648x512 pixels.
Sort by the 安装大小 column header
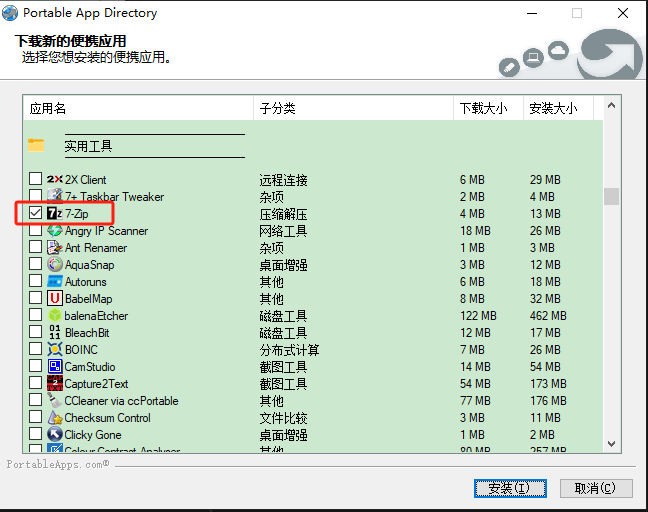[558, 108]
